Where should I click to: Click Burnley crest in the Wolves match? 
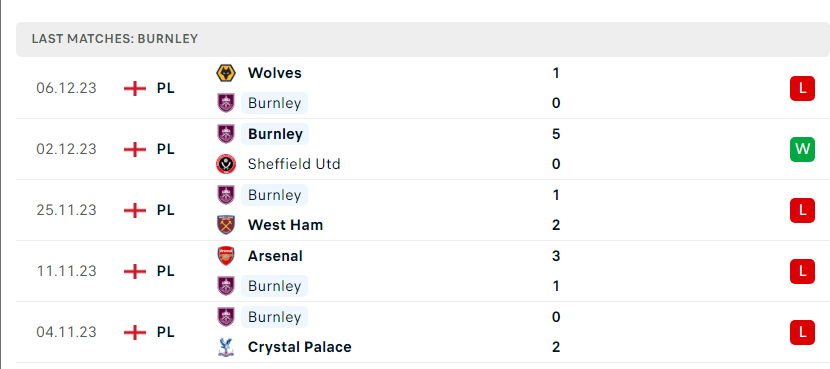pyautogui.click(x=226, y=103)
